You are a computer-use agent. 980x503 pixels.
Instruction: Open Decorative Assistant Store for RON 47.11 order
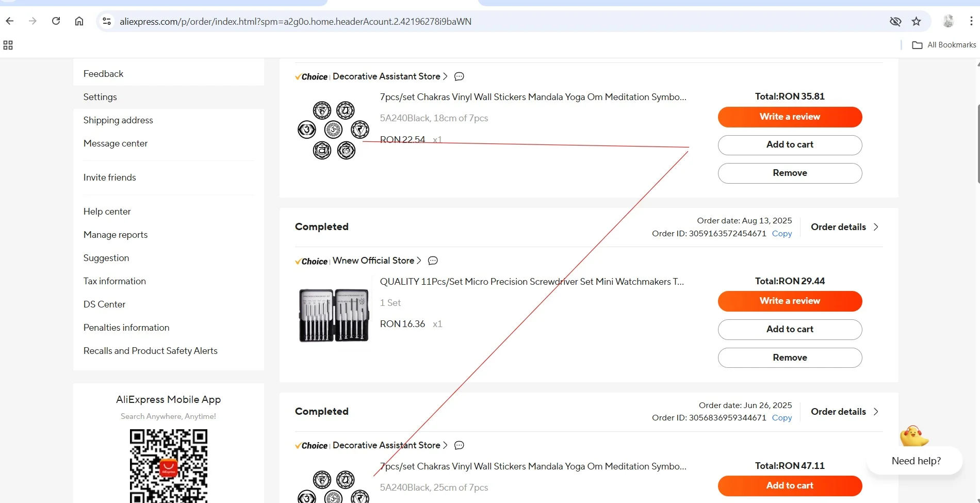tap(390, 445)
